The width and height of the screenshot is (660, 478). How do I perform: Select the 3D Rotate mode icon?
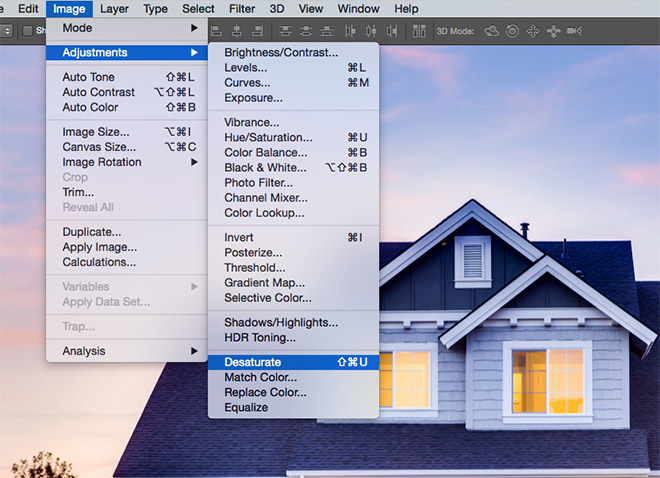[x=491, y=31]
